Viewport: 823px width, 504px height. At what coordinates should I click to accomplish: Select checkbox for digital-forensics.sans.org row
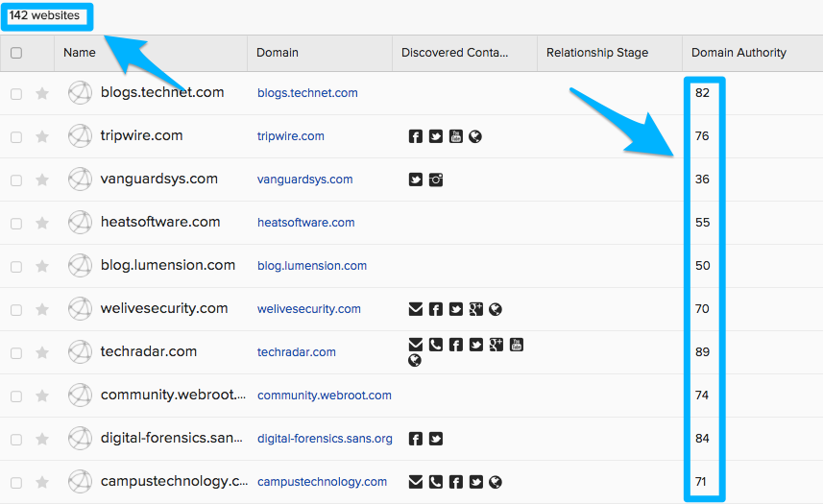[16, 440]
